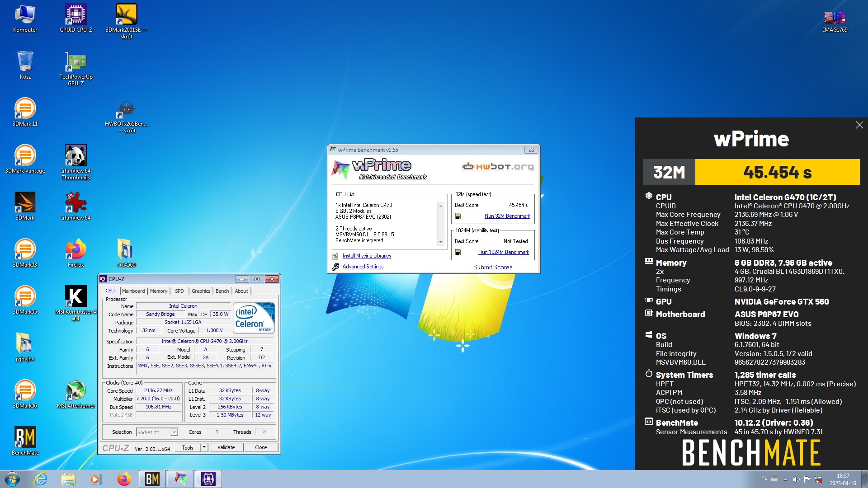Open 3DMark Vantage desktop icon

click(25, 160)
